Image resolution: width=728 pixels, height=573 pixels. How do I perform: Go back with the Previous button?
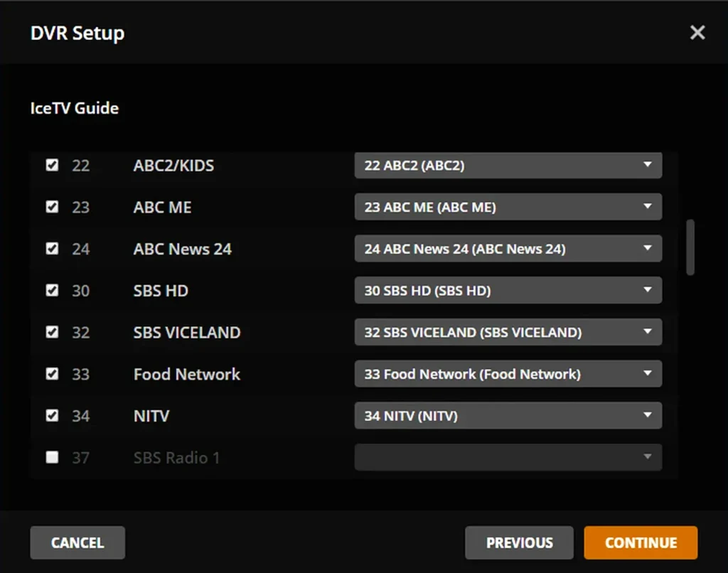click(x=519, y=542)
